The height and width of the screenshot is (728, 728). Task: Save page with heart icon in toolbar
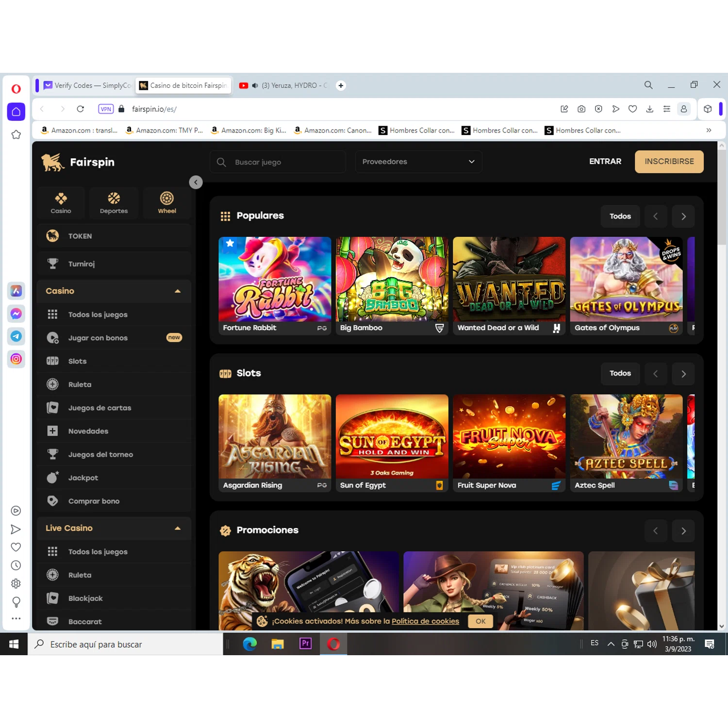632,109
